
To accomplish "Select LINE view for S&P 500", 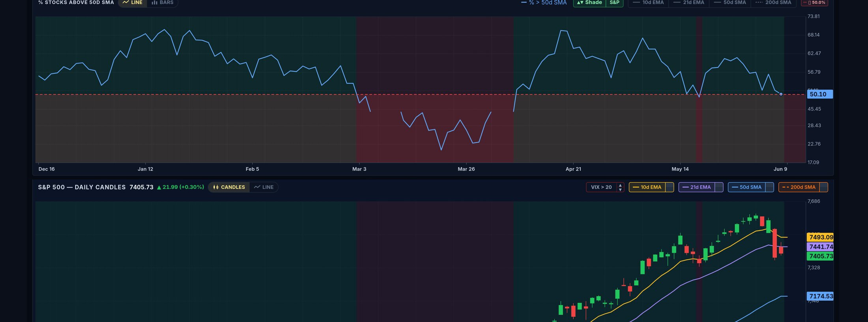I will coord(264,187).
